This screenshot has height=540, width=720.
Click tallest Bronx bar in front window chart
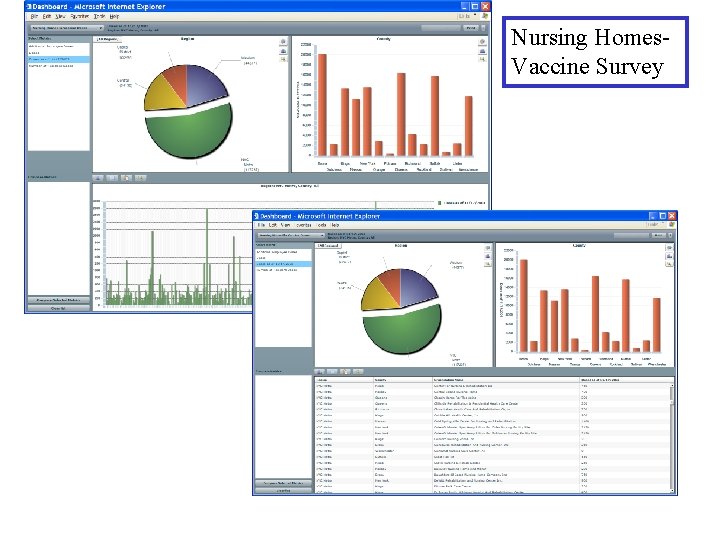click(x=523, y=306)
